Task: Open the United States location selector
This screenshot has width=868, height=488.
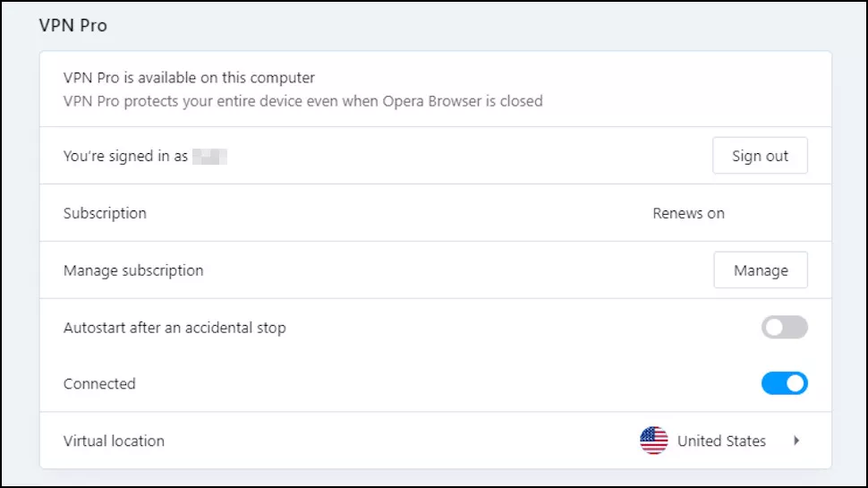Action: pyautogui.click(x=721, y=441)
